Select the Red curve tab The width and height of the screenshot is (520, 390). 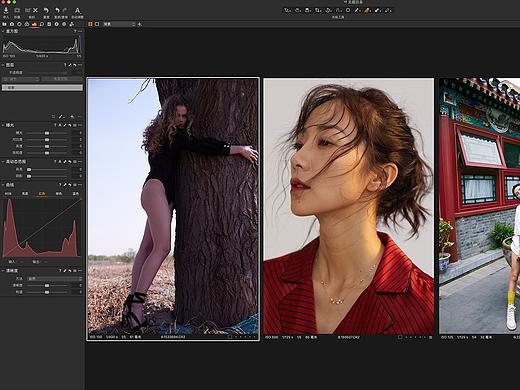[42, 193]
